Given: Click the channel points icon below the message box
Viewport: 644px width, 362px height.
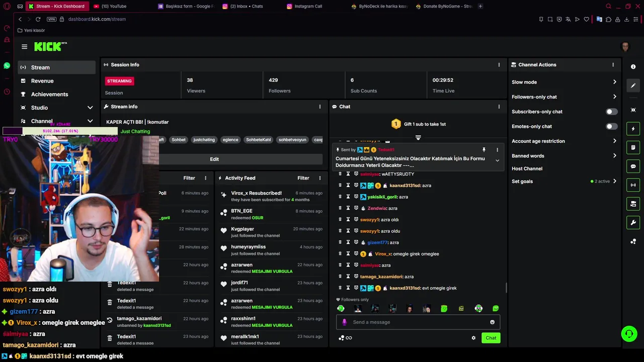Looking at the screenshot, I should pyautogui.click(x=342, y=338).
